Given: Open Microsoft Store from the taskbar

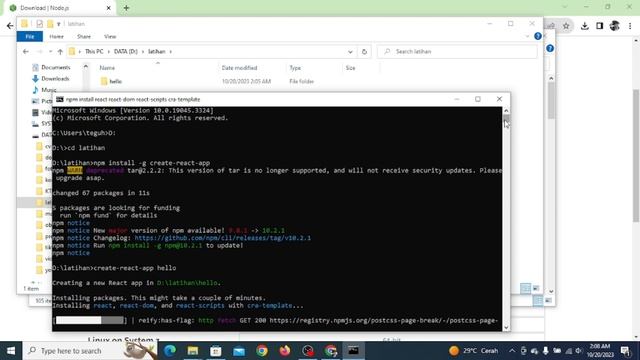Looking at the screenshot, I should click(216, 351).
